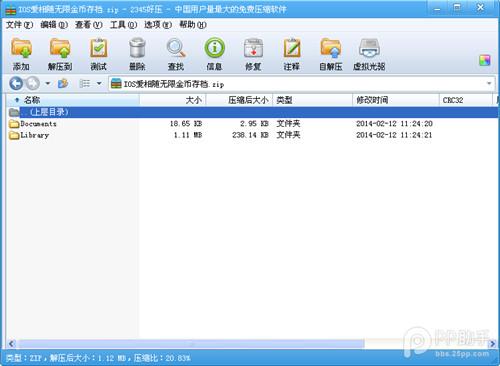This screenshot has width=500, height=366.
Task: Click the Library folder icon
Action: 14,135
